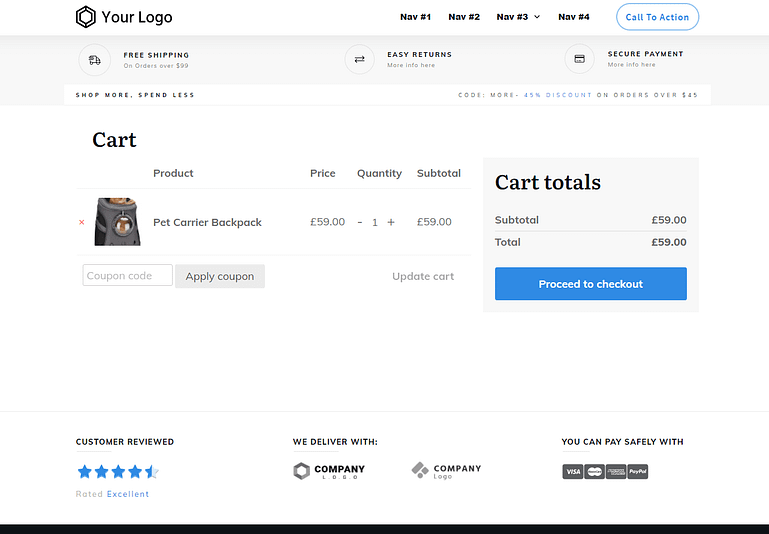This screenshot has height=534, width=769.
Task: Increase quantity with the plus button
Action: click(391, 222)
